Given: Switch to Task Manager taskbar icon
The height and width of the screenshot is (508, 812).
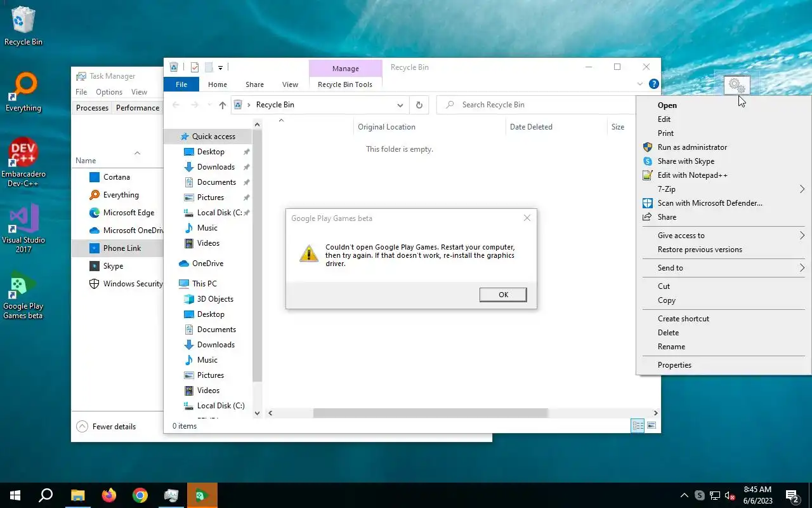Looking at the screenshot, I should point(171,495).
